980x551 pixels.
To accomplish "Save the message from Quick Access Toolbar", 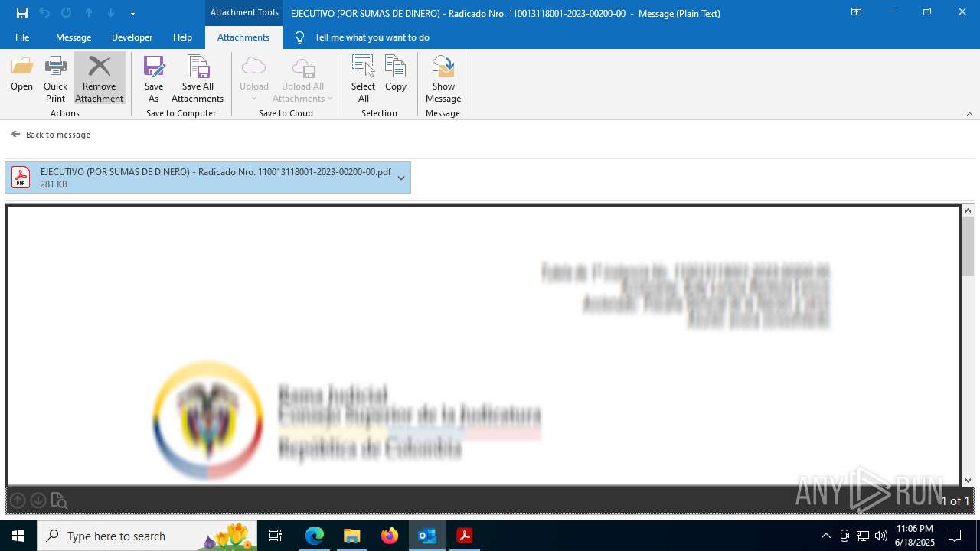I will 22,13.
